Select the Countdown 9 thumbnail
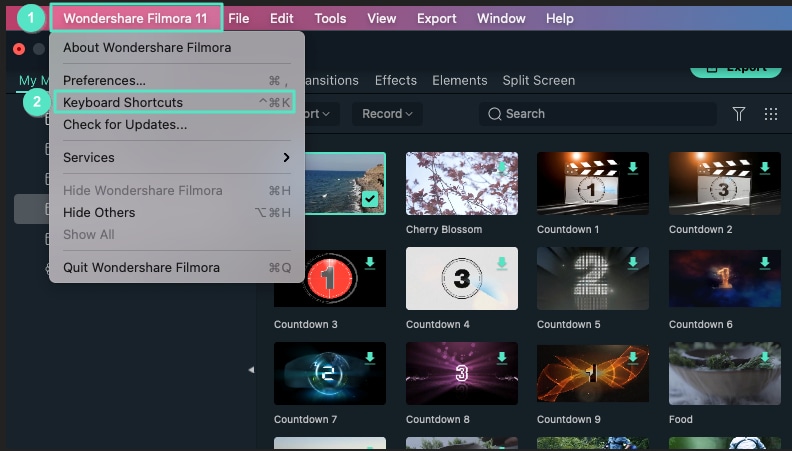Image resolution: width=792 pixels, height=451 pixels. tap(592, 373)
